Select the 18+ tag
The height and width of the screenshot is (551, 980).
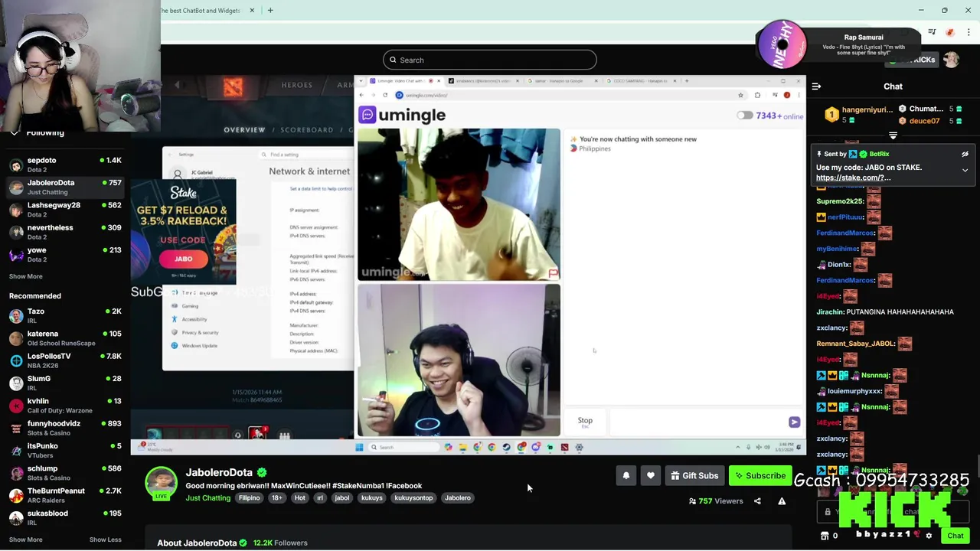pyautogui.click(x=276, y=498)
